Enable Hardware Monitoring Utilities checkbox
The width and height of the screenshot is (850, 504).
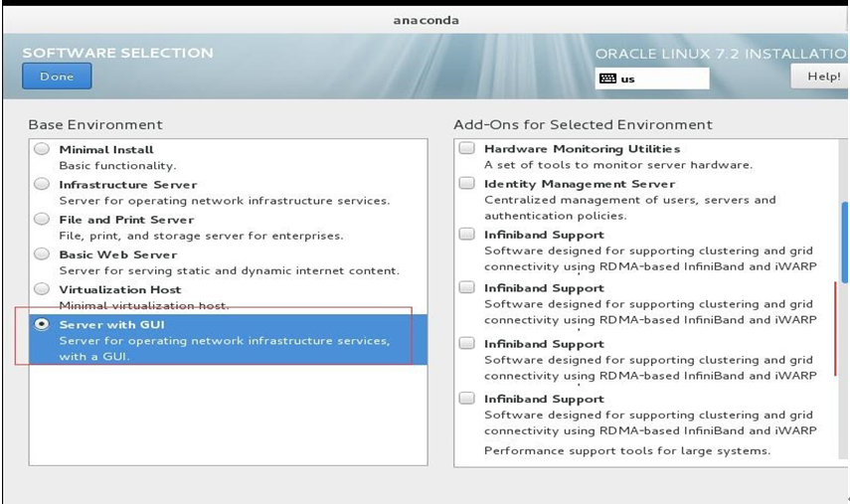pyautogui.click(x=466, y=148)
